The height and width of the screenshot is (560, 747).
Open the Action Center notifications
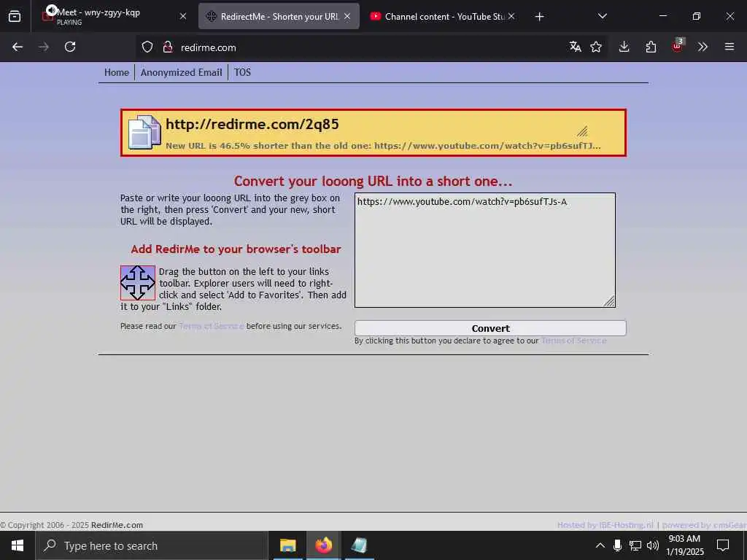723,545
